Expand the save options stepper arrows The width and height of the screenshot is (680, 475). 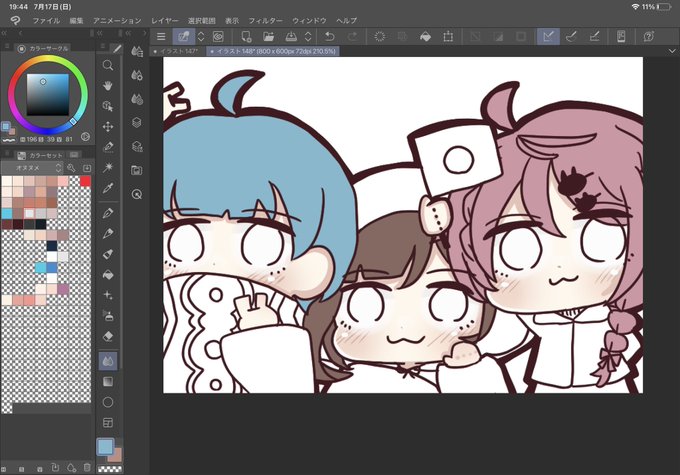click(x=307, y=36)
